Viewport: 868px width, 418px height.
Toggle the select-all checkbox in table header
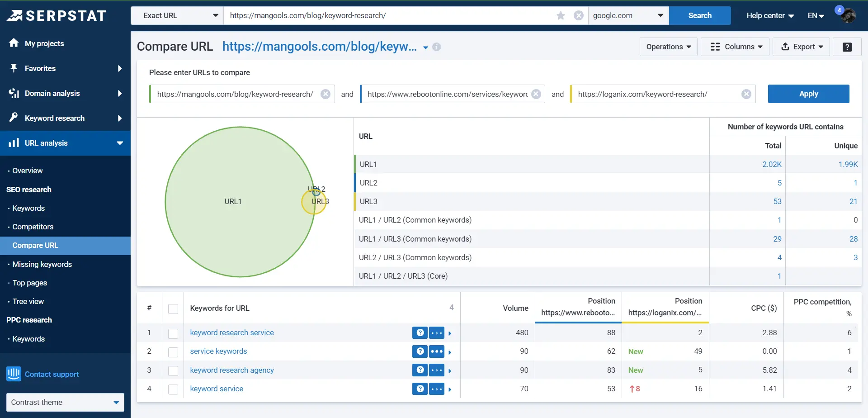[173, 309]
